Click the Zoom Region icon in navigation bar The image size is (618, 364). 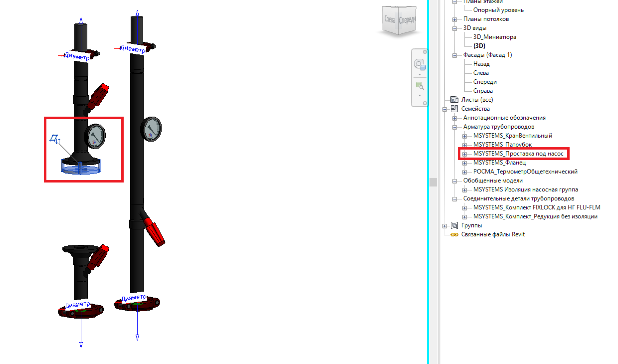click(419, 85)
